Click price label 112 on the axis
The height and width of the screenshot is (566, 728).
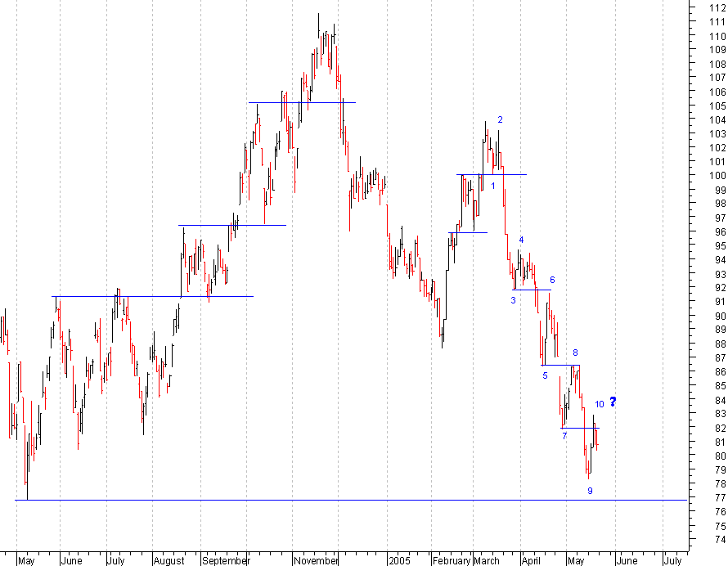click(x=717, y=7)
